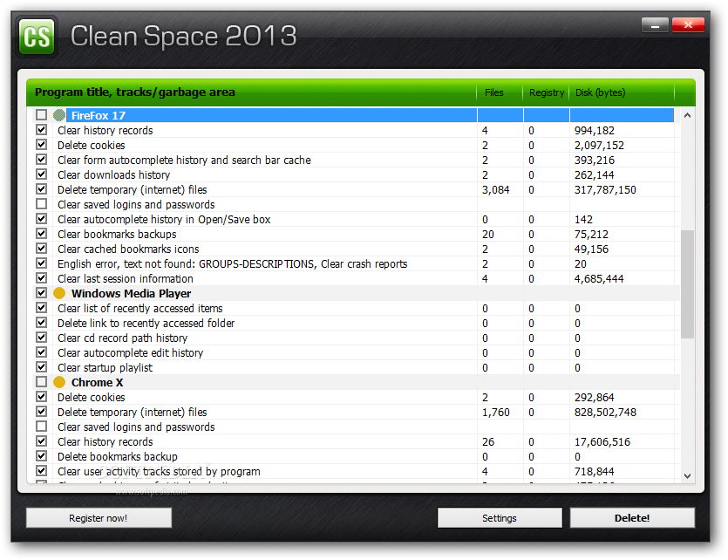
Task: Click disk value 17,606,516
Action: tap(602, 442)
